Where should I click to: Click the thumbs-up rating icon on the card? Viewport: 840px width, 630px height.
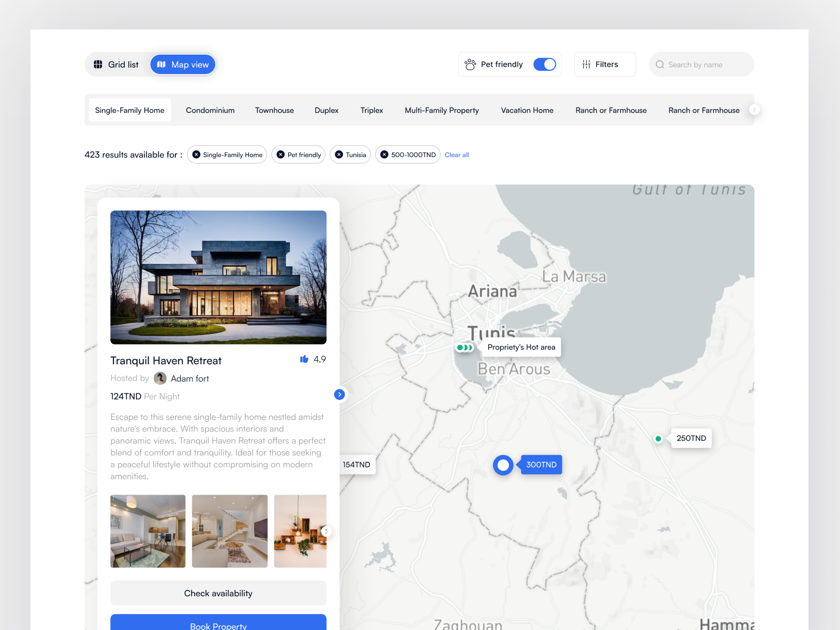point(304,359)
